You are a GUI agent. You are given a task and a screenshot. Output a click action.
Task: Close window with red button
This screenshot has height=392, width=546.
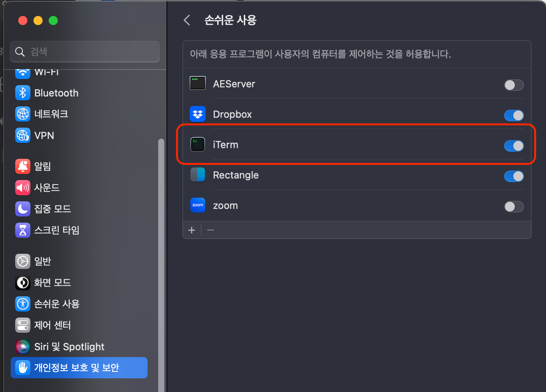(23, 21)
